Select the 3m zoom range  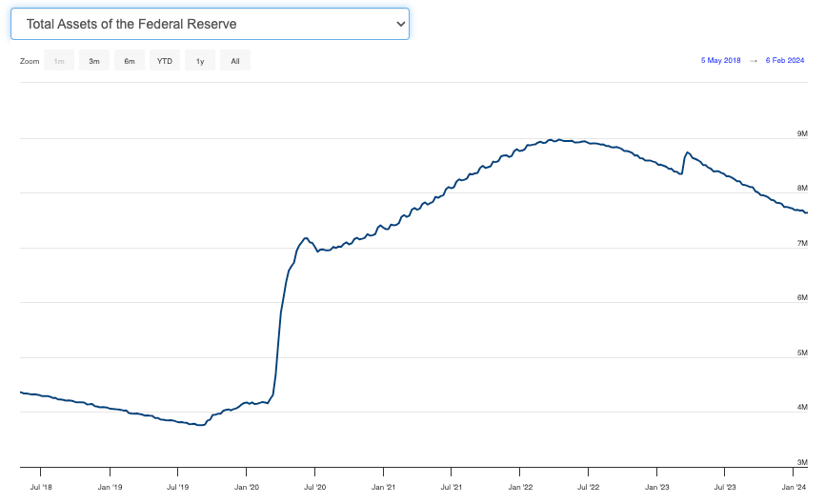(x=94, y=61)
